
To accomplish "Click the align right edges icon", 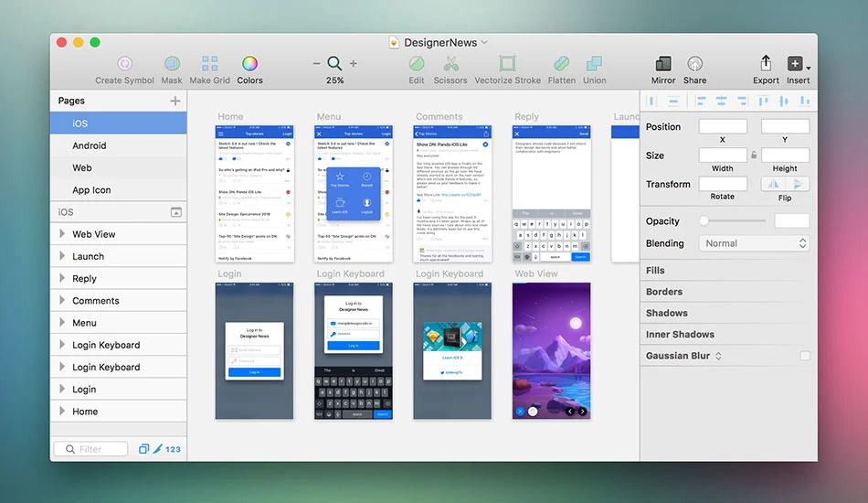I will click(742, 101).
